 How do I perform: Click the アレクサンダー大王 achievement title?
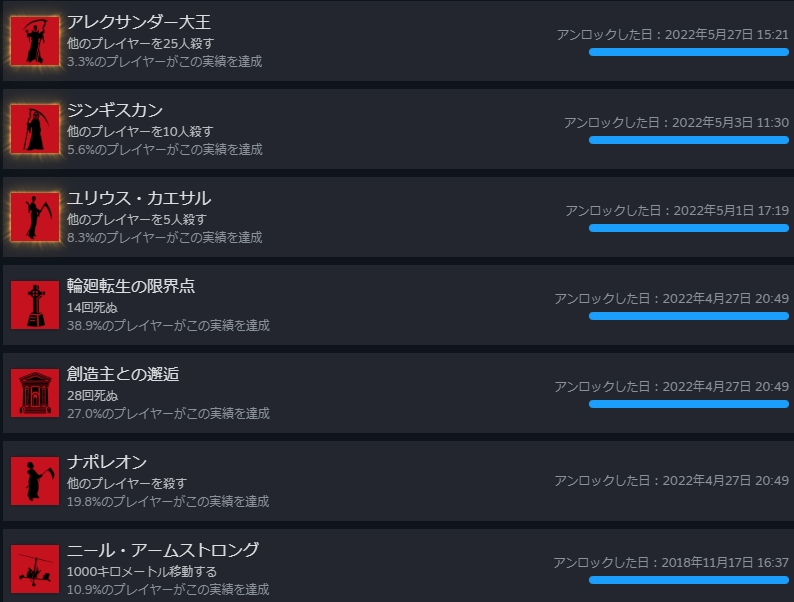[x=139, y=22]
